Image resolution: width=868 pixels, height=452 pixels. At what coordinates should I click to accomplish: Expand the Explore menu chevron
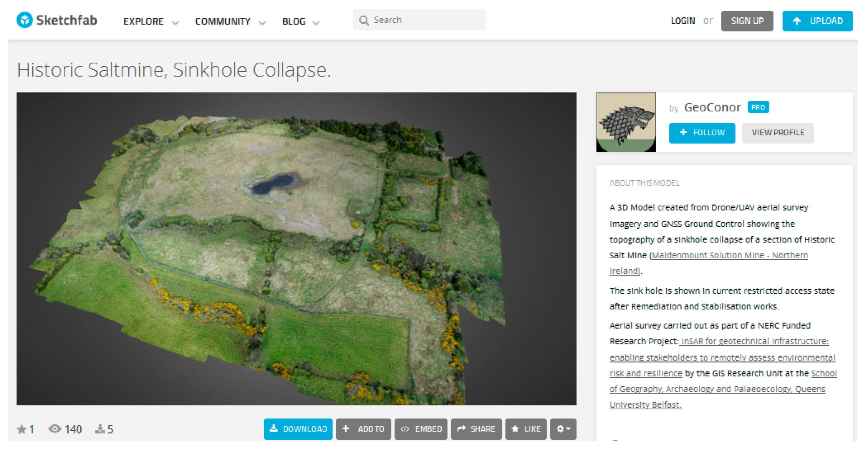pos(176,23)
